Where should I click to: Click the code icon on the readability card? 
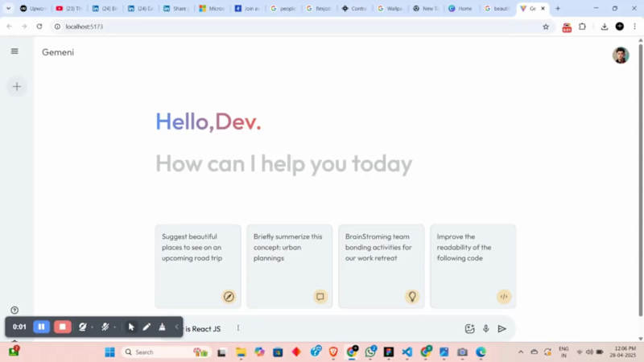[504, 296]
